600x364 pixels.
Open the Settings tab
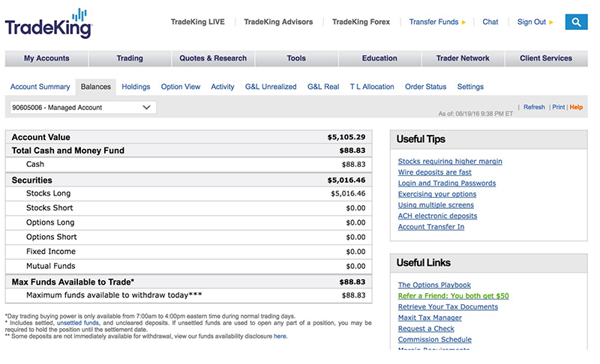(470, 87)
